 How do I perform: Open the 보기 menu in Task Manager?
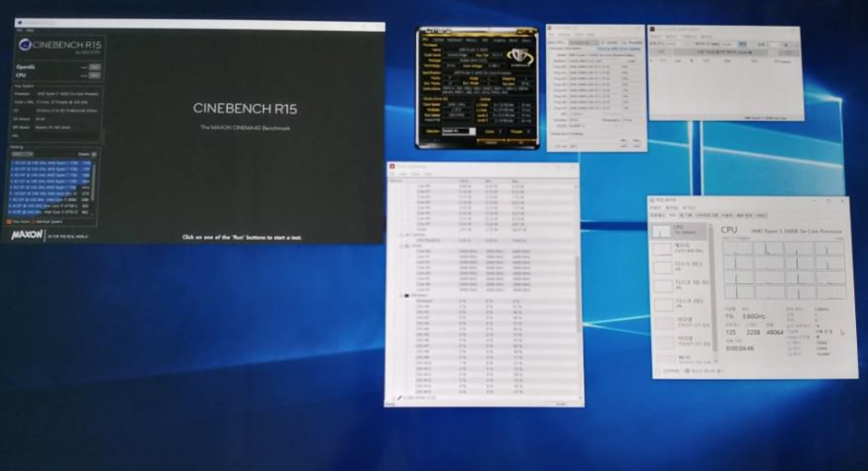pos(688,207)
